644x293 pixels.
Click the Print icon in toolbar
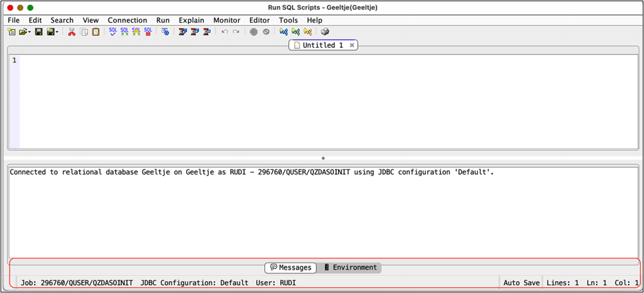point(325,31)
